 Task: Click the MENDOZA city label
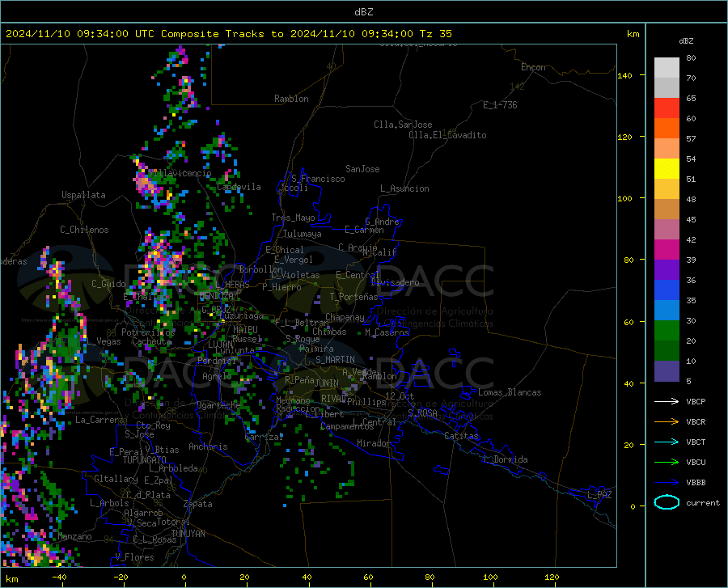pyautogui.click(x=216, y=296)
